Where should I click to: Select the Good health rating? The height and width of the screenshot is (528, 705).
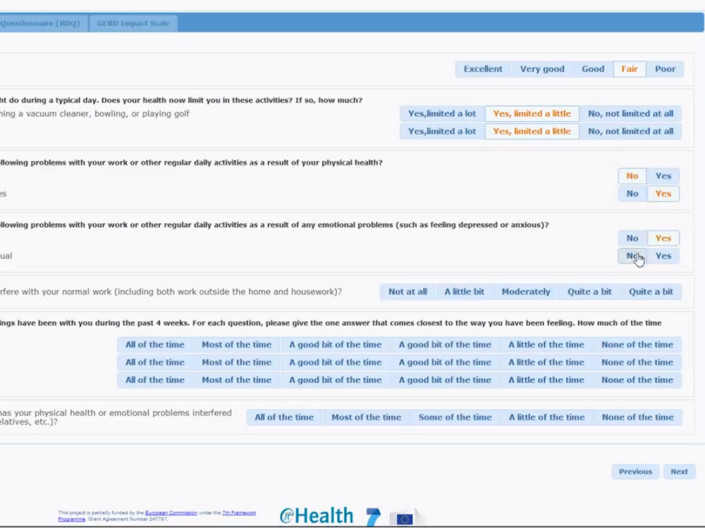tap(593, 69)
